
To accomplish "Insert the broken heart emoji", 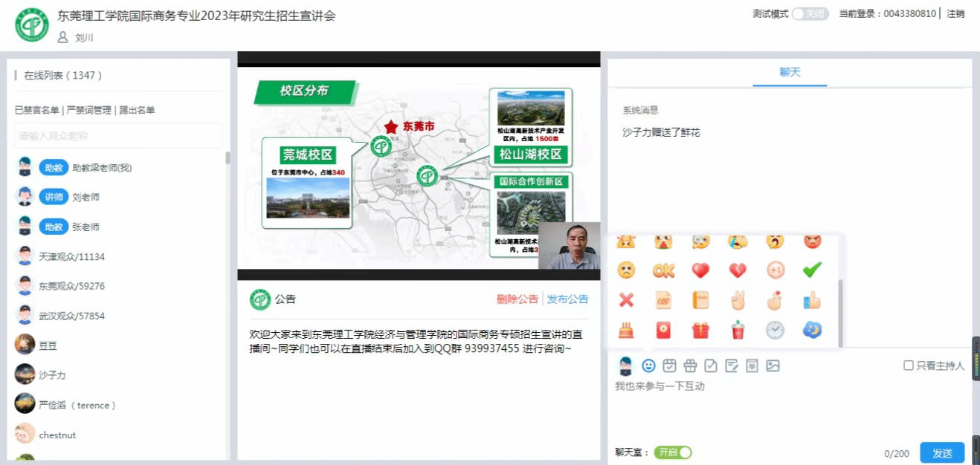I will pyautogui.click(x=738, y=271).
